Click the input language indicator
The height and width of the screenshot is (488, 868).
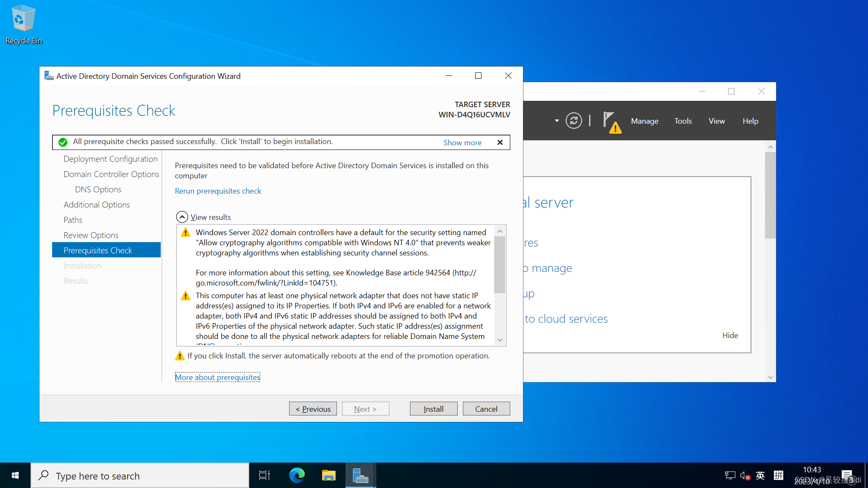[x=760, y=475]
